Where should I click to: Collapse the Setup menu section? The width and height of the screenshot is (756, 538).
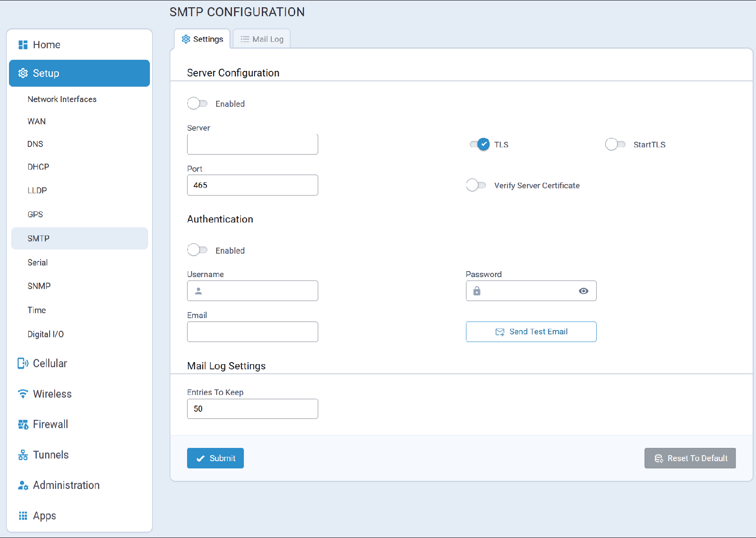point(79,73)
